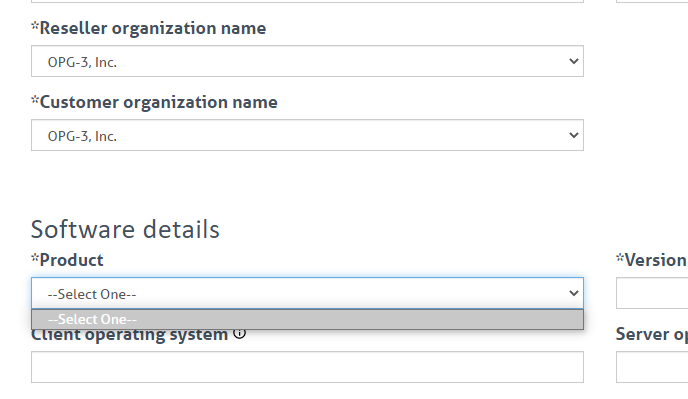Open the Customer organization name combo box
Image resolution: width=688 pixels, height=399 pixels.
tap(307, 135)
